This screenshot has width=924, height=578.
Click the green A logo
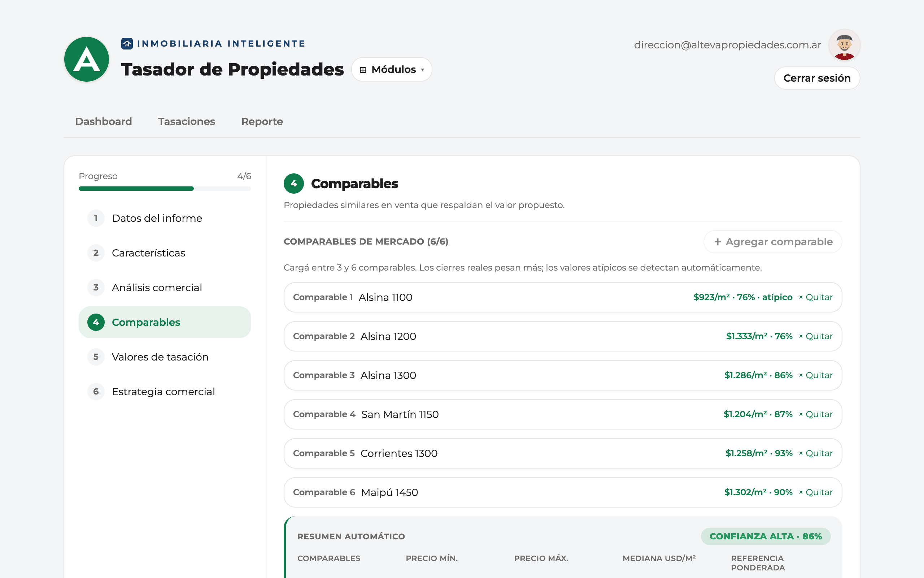pos(87,59)
